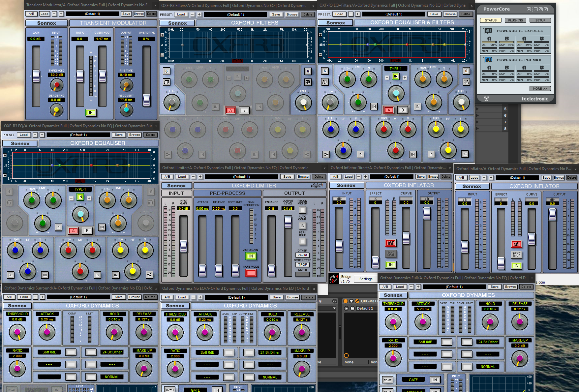Click Browse in Oxford Dynamics No EQ window
The height and width of the screenshot is (392, 579).
pyautogui.click(x=292, y=297)
